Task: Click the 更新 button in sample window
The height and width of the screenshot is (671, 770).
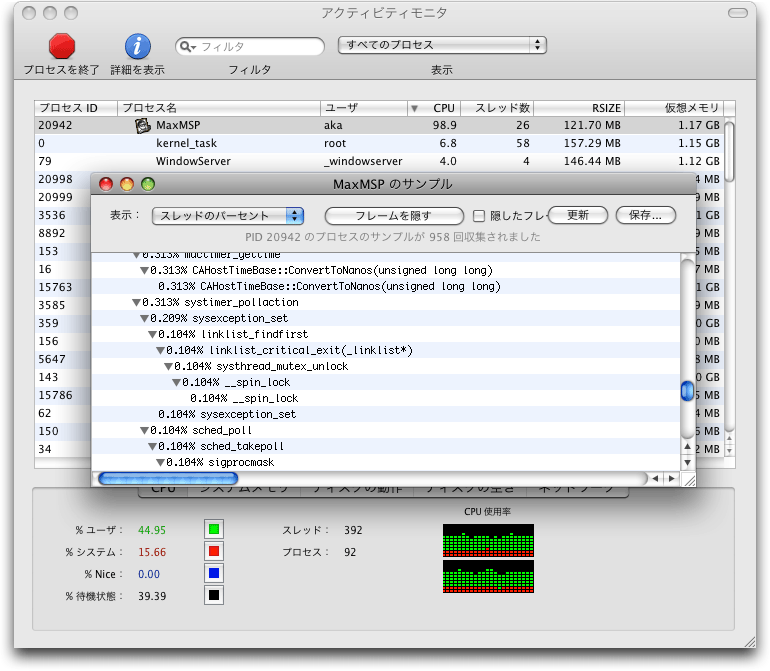Action: point(578,215)
